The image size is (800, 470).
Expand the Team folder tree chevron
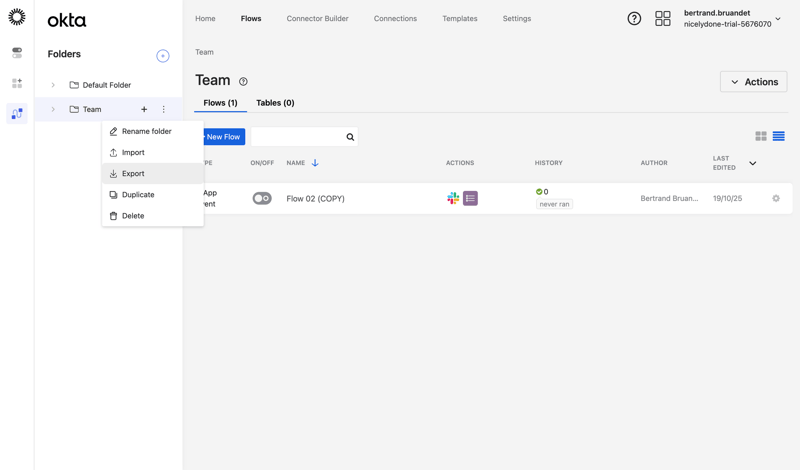coord(53,109)
